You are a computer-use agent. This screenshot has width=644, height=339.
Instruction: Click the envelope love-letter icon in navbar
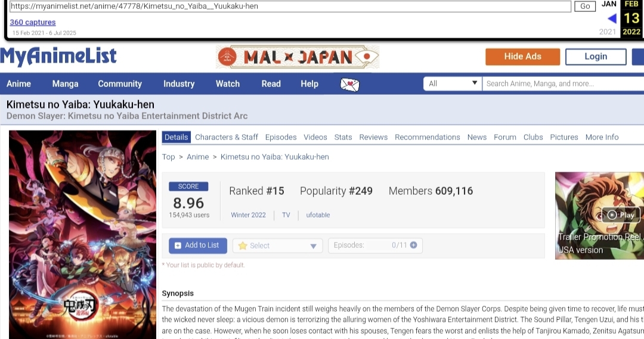point(350,84)
